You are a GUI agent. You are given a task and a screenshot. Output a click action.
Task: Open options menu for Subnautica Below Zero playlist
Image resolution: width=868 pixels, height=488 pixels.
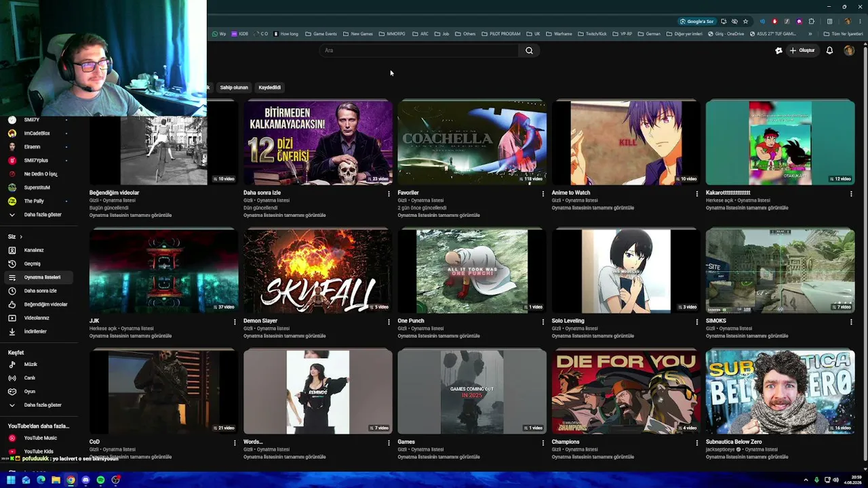point(851,443)
